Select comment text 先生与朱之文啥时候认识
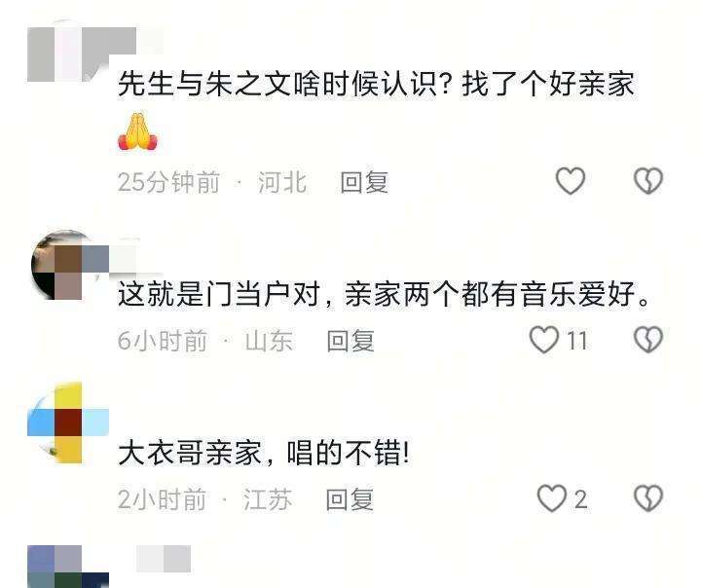This screenshot has height=588, width=701. (277, 84)
